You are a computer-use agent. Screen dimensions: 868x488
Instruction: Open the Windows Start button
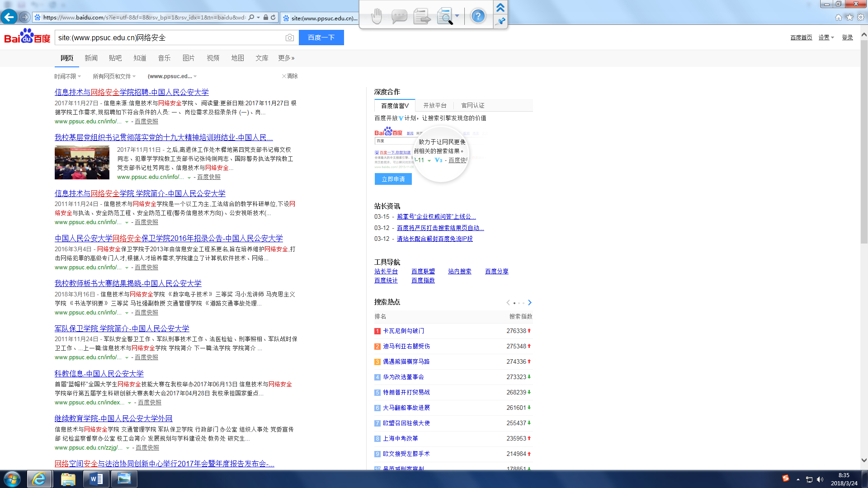click(12, 479)
